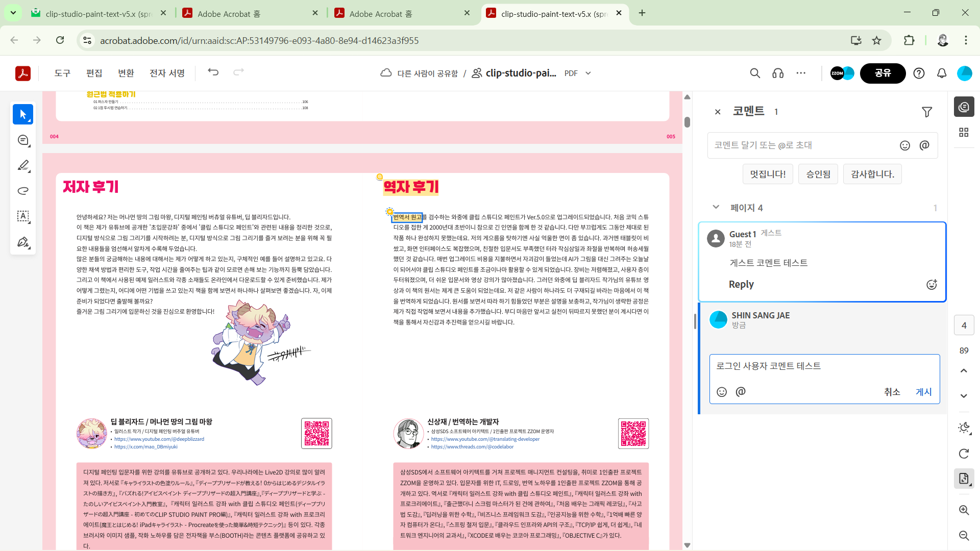The image size is (980, 551).
Task: Collapse the 페이지 4 comment group
Action: [716, 207]
